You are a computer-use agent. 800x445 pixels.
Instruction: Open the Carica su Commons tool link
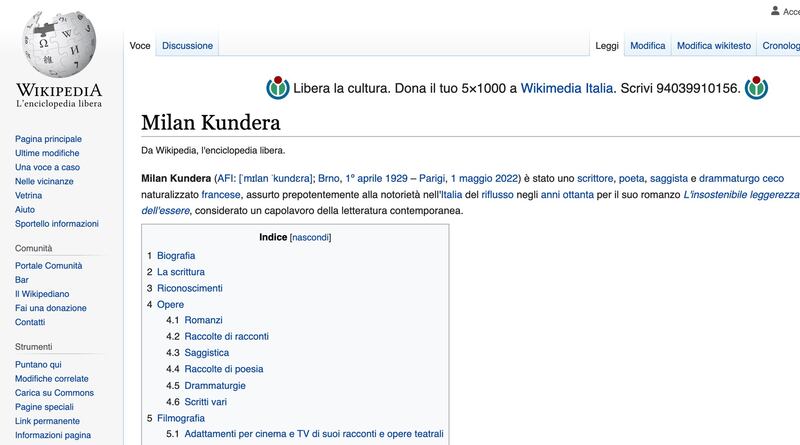[x=54, y=392]
